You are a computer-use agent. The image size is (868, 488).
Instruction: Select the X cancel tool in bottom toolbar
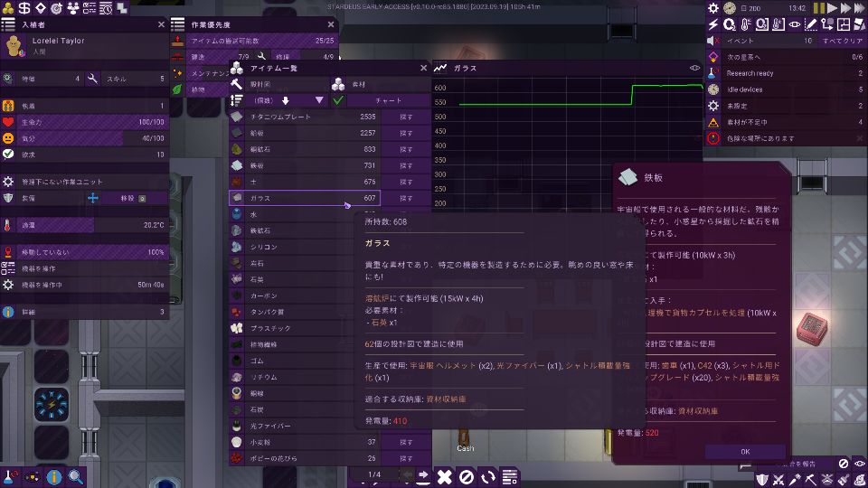445,476
